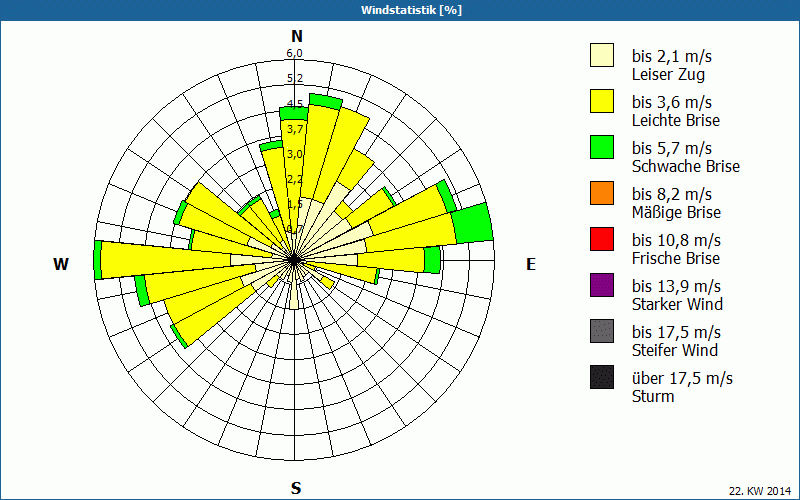Click the 'Steifer Wind' legend label
The width and height of the screenshot is (800, 500).
coord(675,350)
